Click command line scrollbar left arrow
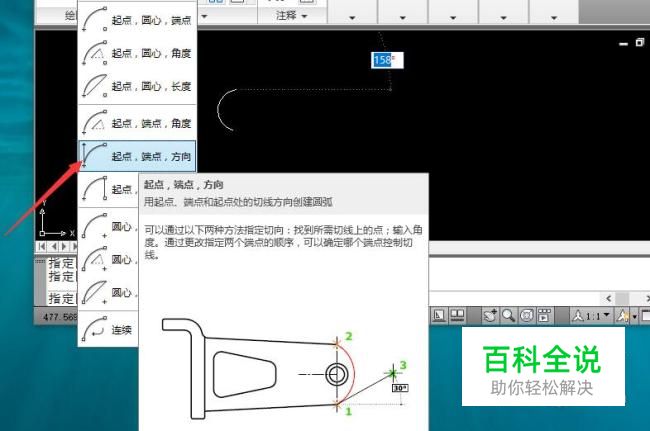This screenshot has height=431, width=650. click(608, 298)
